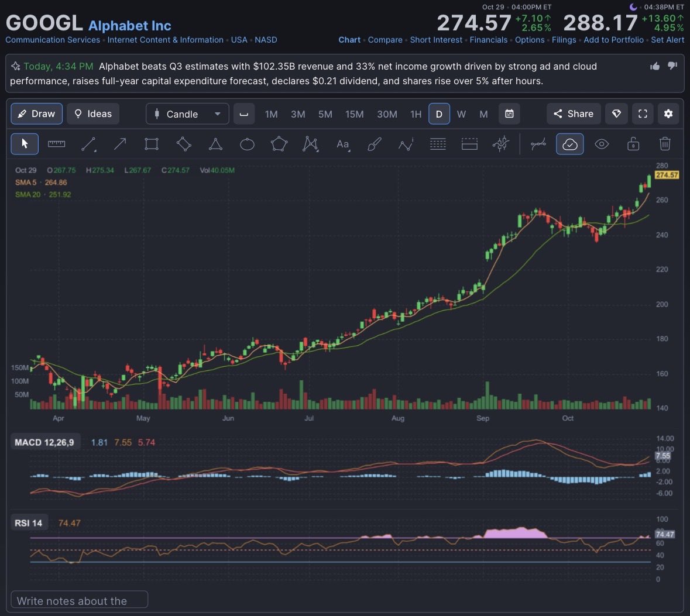Screen dimensions: 690x616
Task: Select the ellipse shape tool
Action: tap(247, 144)
